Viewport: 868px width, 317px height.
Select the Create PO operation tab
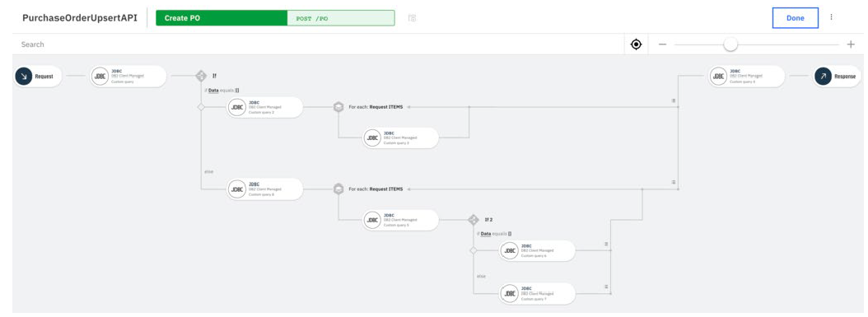tap(222, 18)
